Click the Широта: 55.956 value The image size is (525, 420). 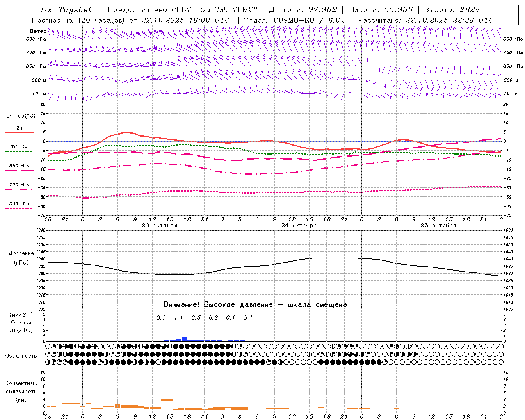tap(380, 10)
